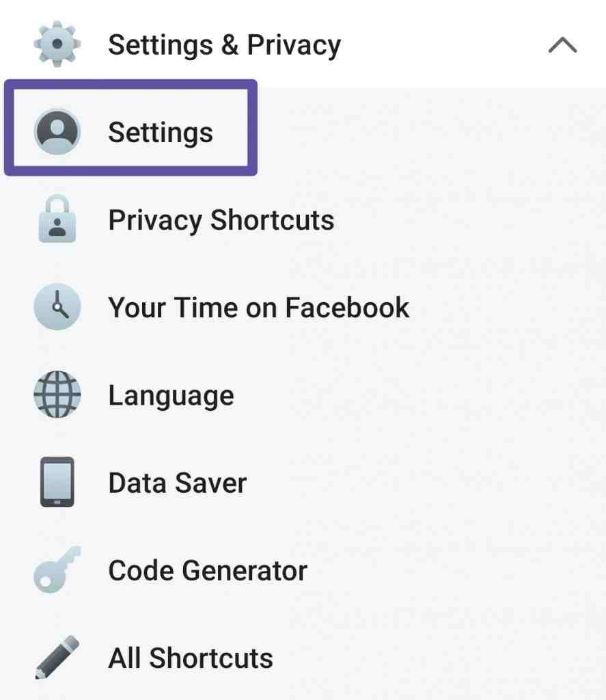Image resolution: width=606 pixels, height=700 pixels.
Task: Tap the profile silhouette icon for Settings
Action: pyautogui.click(x=57, y=132)
